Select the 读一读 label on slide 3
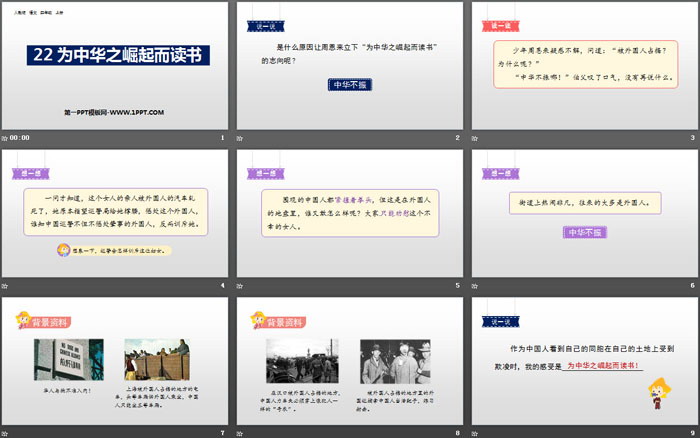This screenshot has height=438, width=700. pyautogui.click(x=499, y=18)
